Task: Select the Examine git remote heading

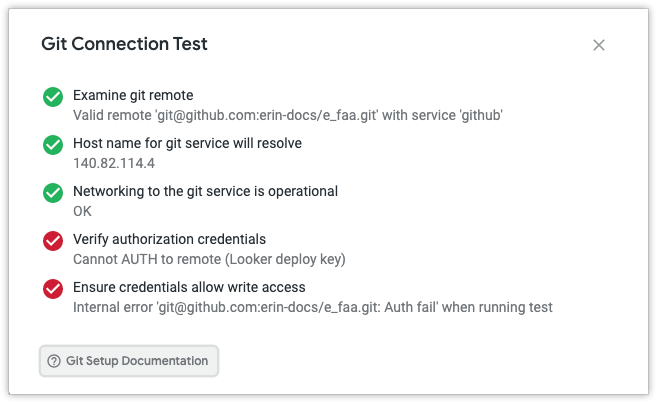Action: 133,96
